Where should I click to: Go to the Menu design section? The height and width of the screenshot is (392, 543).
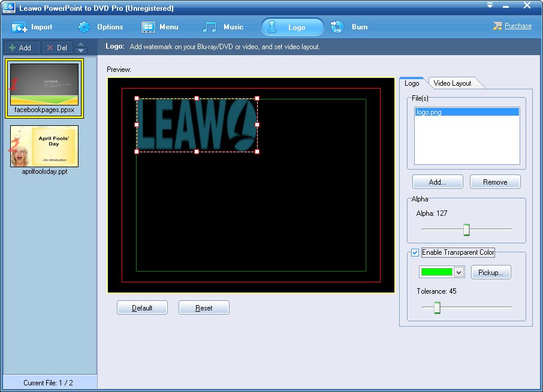tap(160, 27)
